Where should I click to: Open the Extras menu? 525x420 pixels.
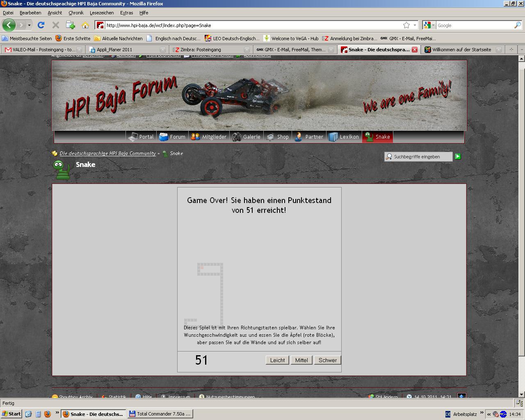(x=126, y=13)
